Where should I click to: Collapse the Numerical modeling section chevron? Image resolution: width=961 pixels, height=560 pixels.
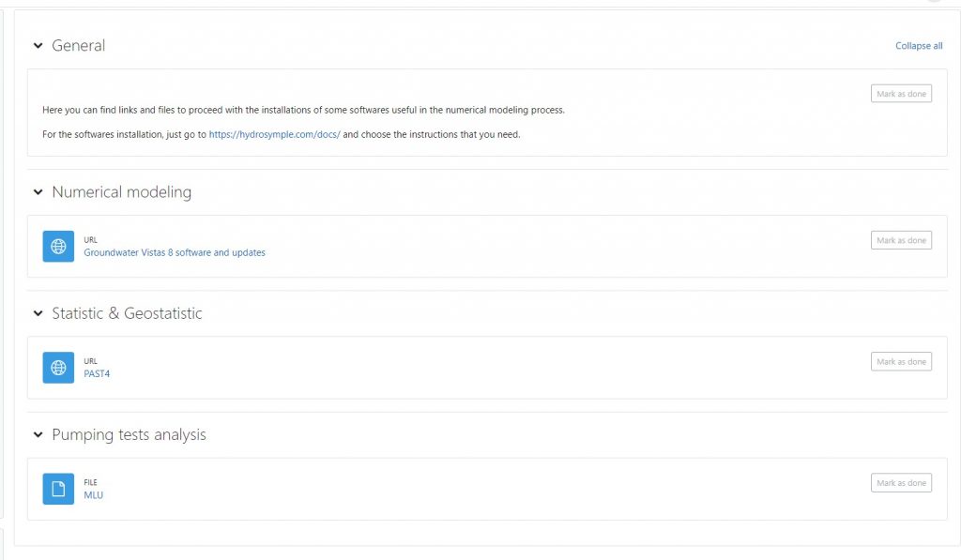click(x=38, y=191)
